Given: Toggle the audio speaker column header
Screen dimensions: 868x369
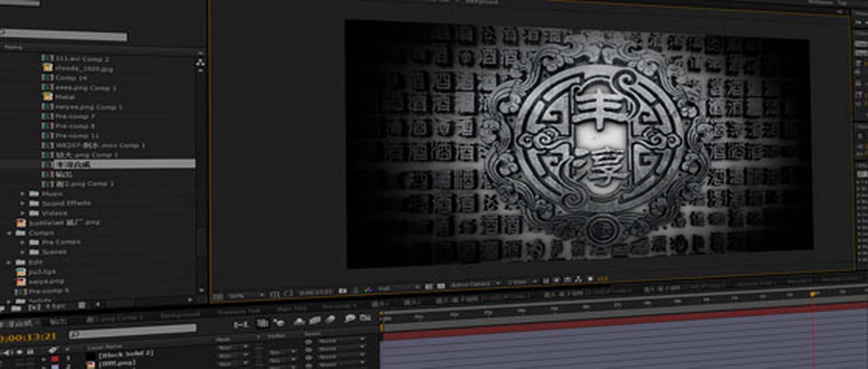Looking at the screenshot, I should click(6, 353).
